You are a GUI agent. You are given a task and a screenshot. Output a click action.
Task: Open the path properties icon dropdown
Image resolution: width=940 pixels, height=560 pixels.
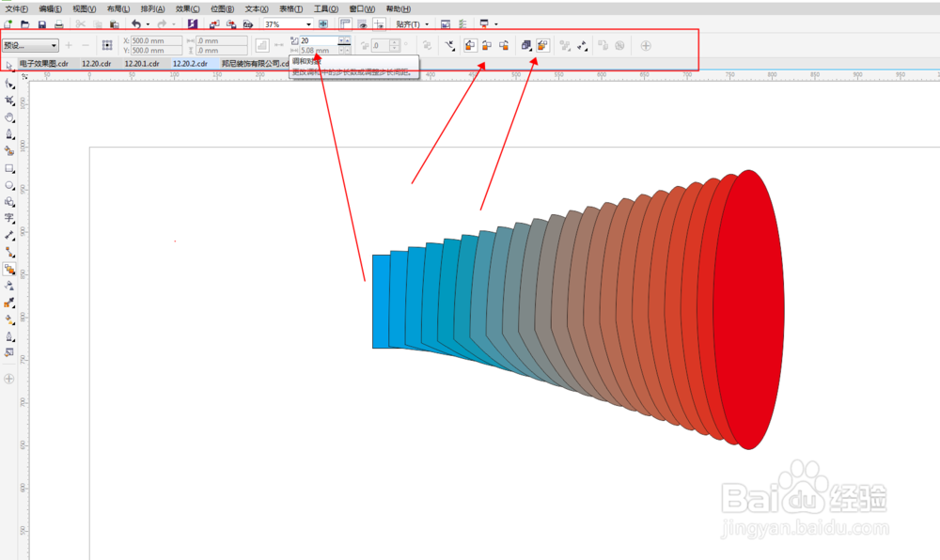click(x=450, y=45)
